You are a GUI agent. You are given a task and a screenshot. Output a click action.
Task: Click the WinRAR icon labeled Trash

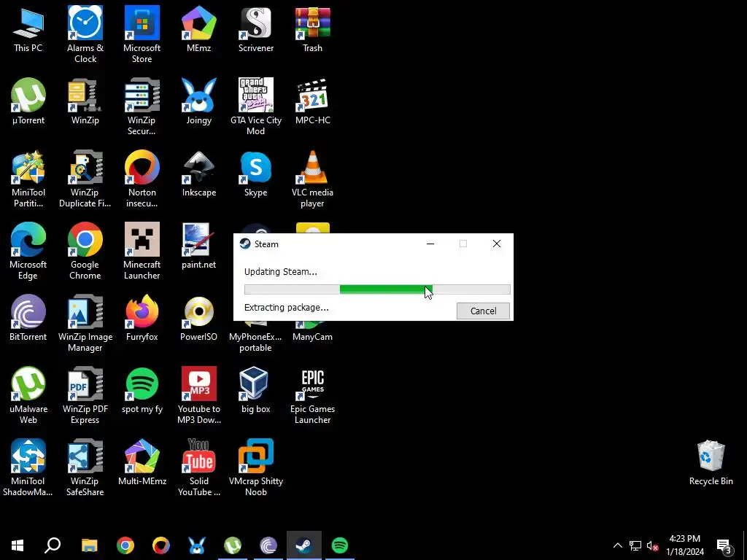312,29
